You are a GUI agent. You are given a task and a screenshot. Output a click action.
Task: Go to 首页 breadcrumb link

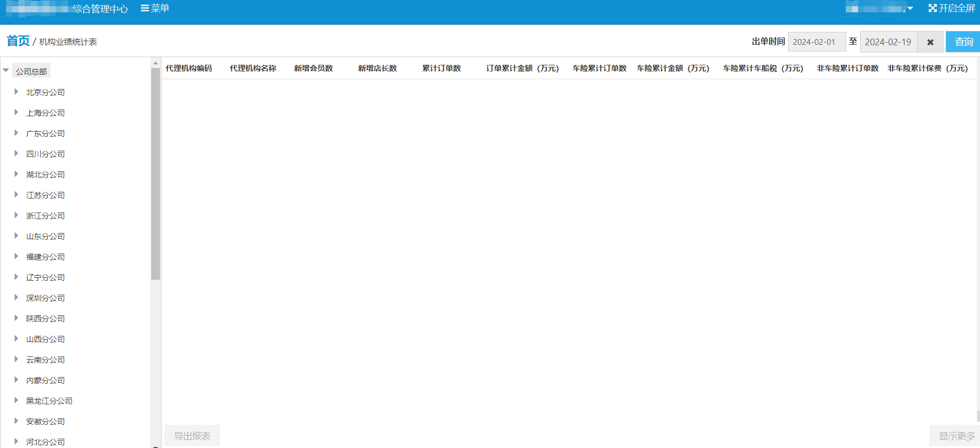tap(18, 41)
